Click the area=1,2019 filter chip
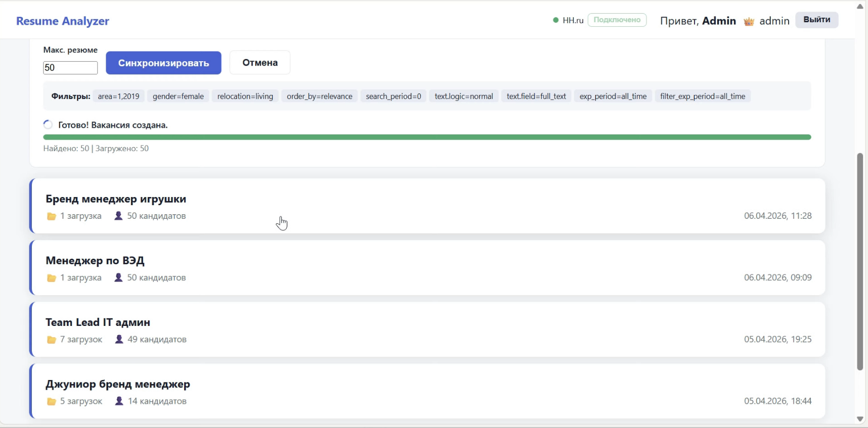The image size is (868, 428). [119, 96]
